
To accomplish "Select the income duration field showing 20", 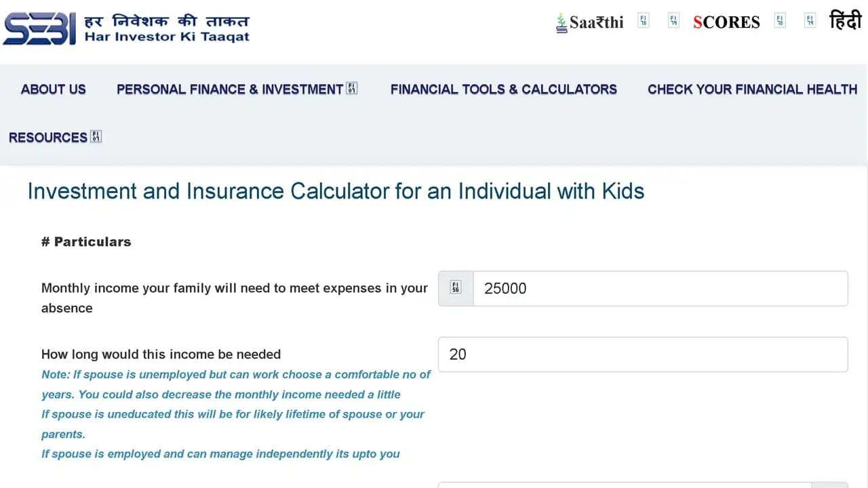I will click(643, 354).
